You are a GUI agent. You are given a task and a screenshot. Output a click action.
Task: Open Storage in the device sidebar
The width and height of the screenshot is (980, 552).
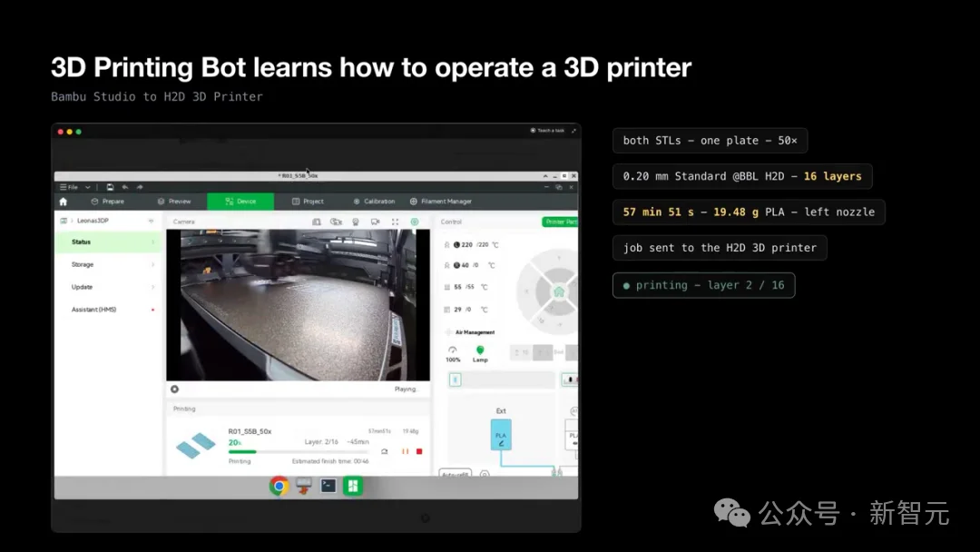pyautogui.click(x=109, y=264)
